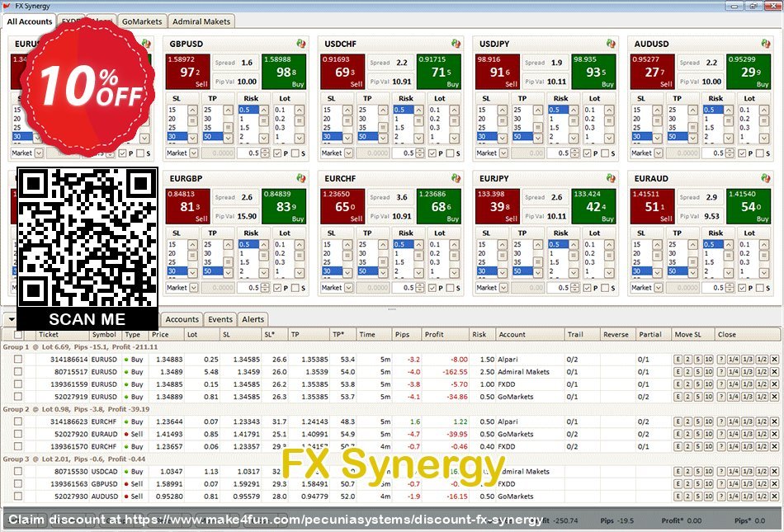Image resolution: width=784 pixels, height=532 pixels.
Task: Open the USDJPY panel settings icon
Action: pos(611,44)
